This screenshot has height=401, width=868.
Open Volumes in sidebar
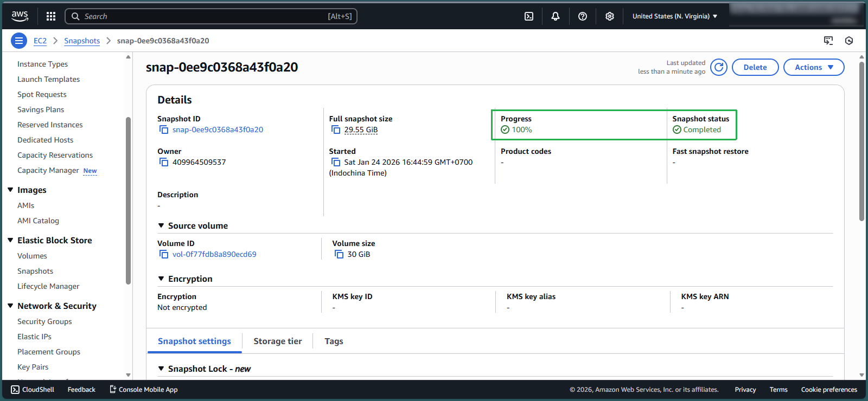pyautogui.click(x=32, y=256)
